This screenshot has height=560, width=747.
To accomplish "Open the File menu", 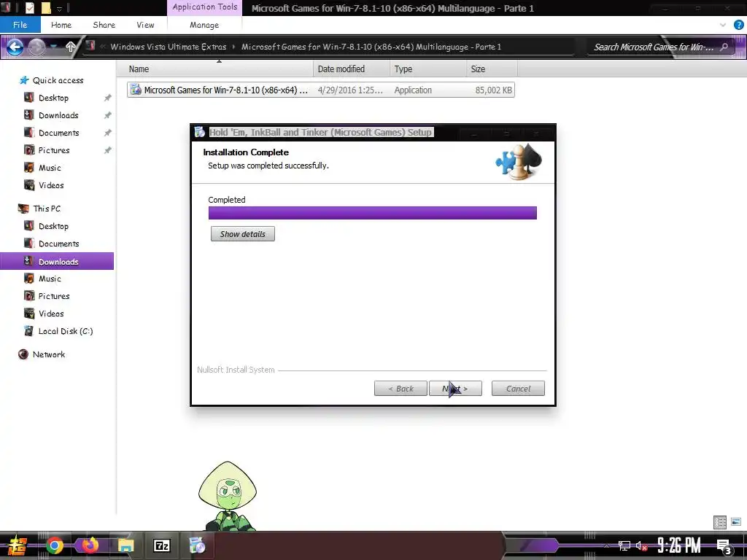I will point(20,25).
